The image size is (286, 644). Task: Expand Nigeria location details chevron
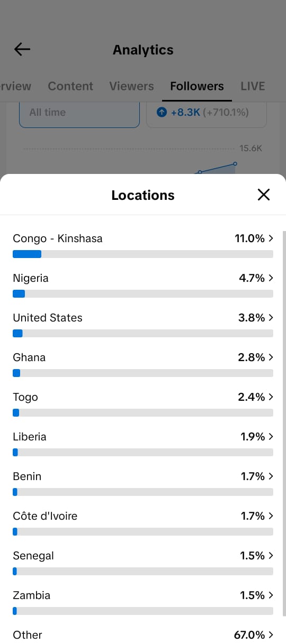click(271, 278)
